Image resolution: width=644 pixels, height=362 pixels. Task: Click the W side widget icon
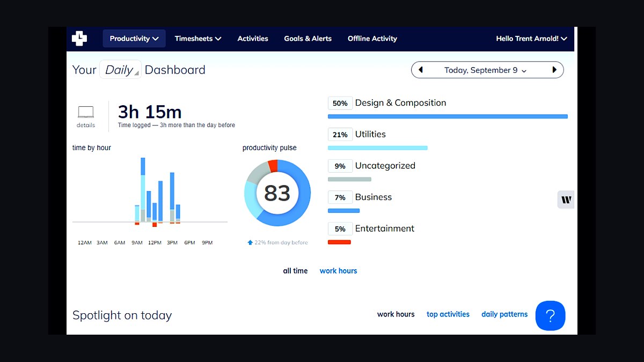point(566,200)
